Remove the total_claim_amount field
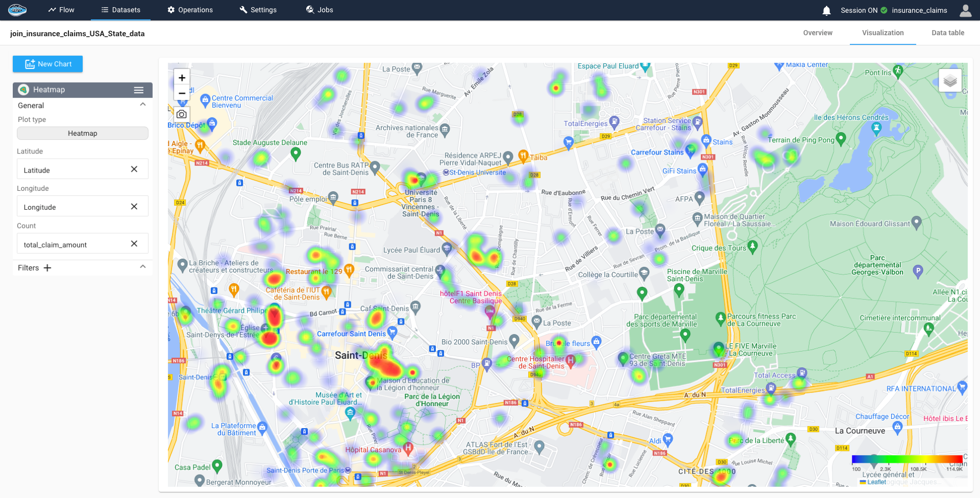 point(134,244)
